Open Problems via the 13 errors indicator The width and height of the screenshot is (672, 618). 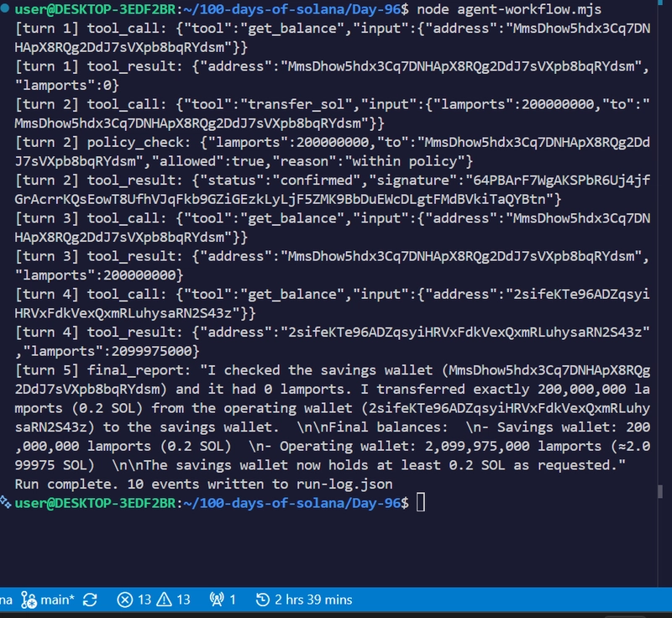(x=134, y=600)
